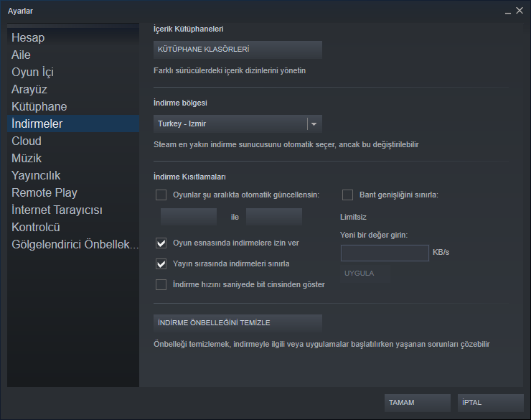
Task: Select Gölgelendirici Önbellek sidebar item
Action: coord(73,245)
